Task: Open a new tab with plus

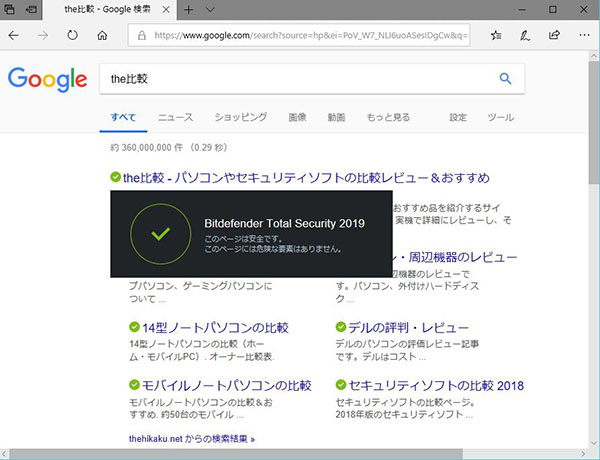Action: click(188, 10)
